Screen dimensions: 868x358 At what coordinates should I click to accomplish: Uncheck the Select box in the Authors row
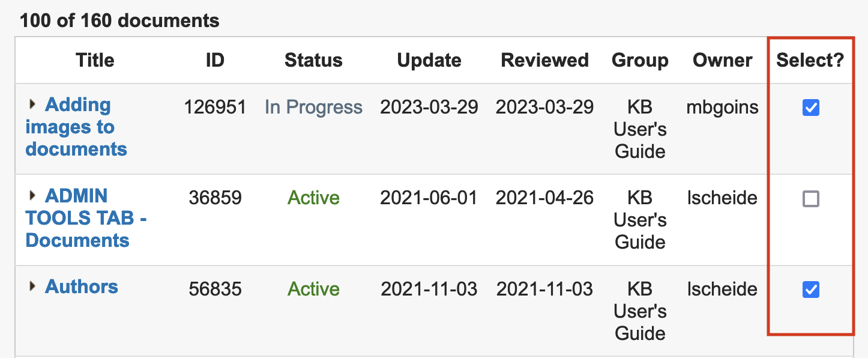(x=810, y=290)
